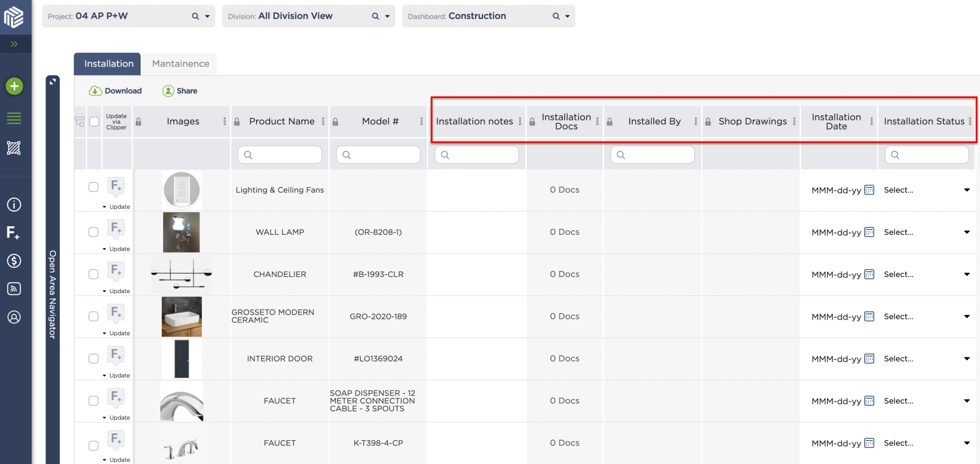980x464 pixels.
Task: Check the WALL LAMP row checkbox
Action: pos(94,232)
